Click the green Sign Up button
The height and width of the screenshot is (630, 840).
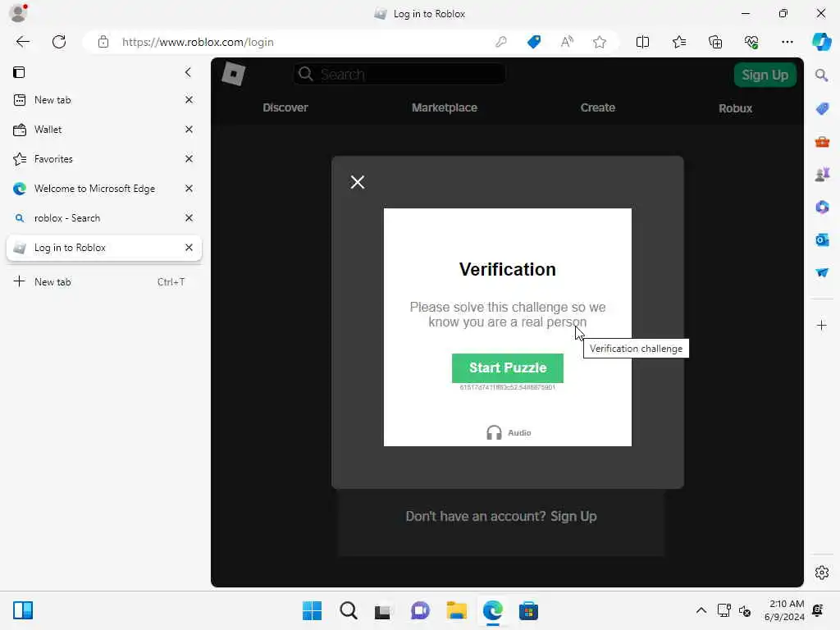(765, 75)
